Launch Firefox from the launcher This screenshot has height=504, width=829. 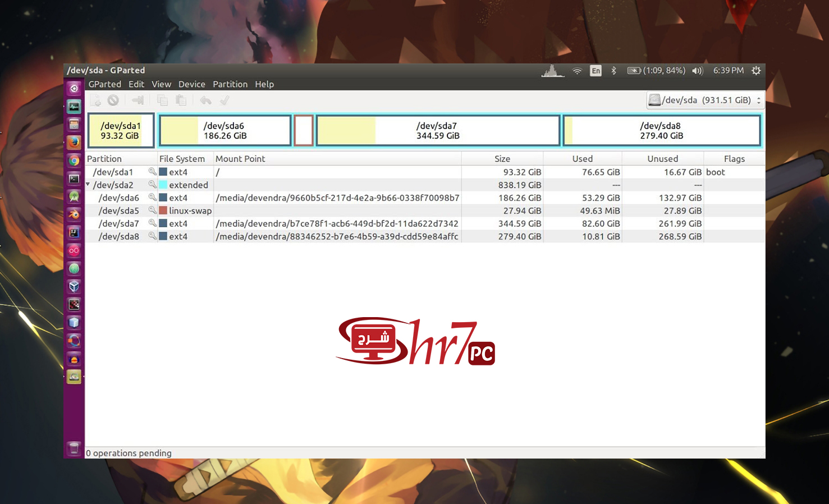74,142
